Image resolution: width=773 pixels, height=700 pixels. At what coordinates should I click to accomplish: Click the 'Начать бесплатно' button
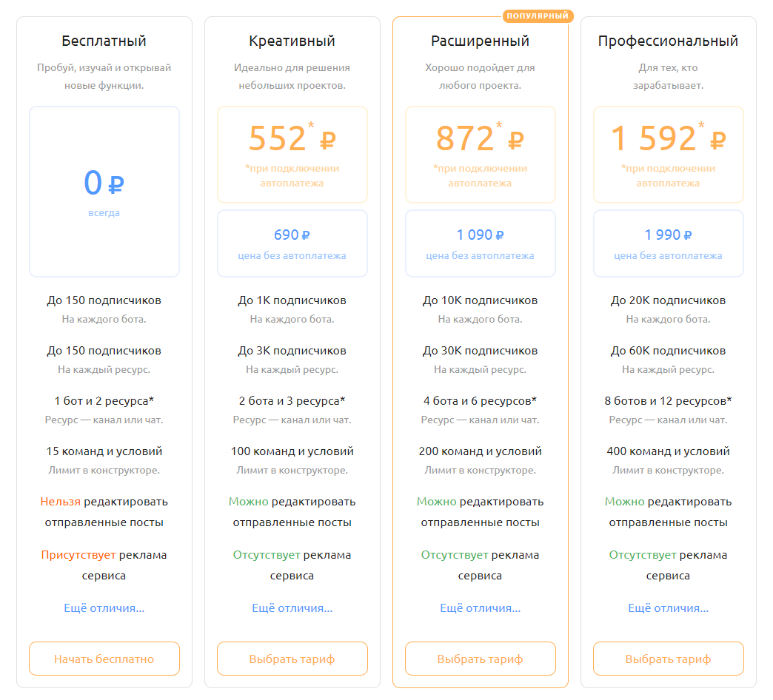point(104,659)
